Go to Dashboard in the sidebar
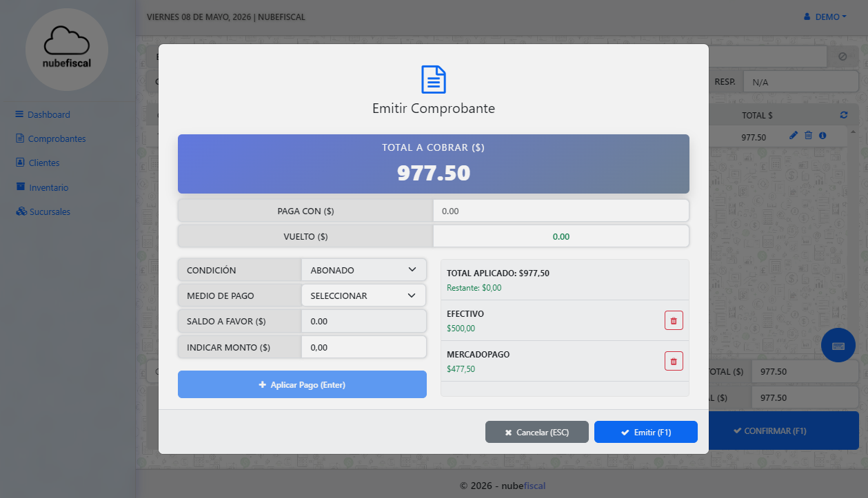 pyautogui.click(x=43, y=114)
